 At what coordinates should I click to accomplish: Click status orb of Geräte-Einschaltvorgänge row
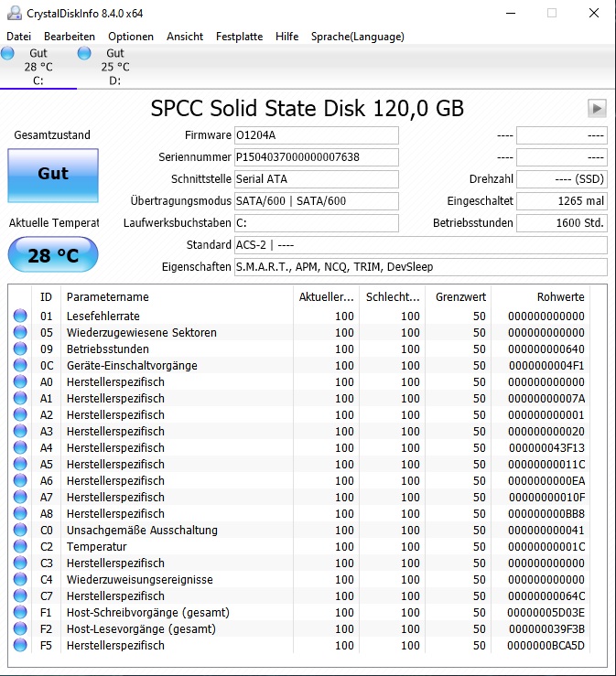click(x=20, y=365)
